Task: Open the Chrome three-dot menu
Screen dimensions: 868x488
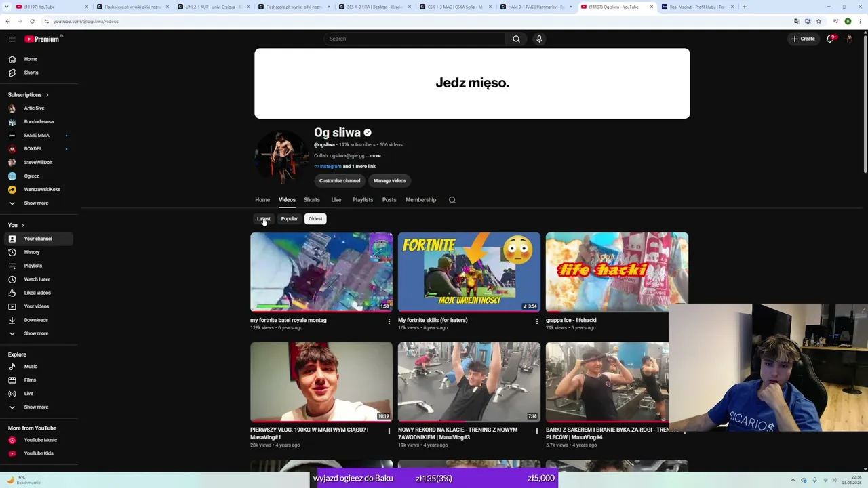Action: click(860, 21)
